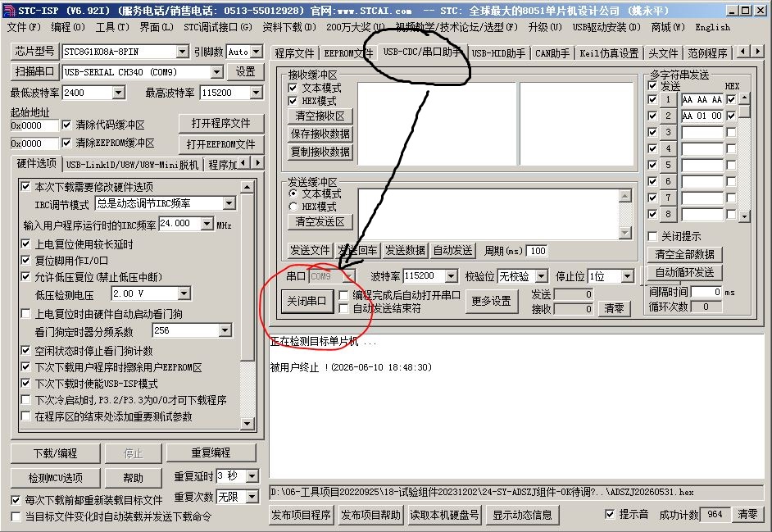This screenshot has width=772, height=532.
Task: Select send buffer HEX模式 radio button
Action: click(293, 207)
